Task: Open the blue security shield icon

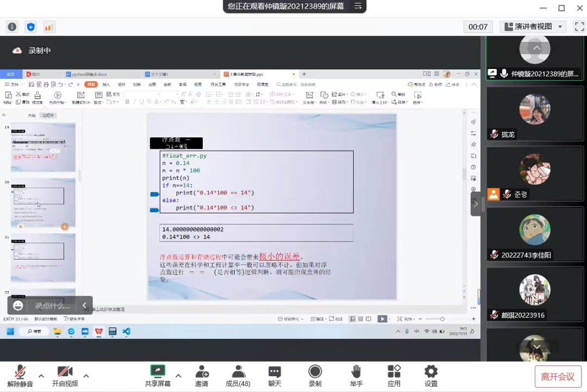Action: click(x=31, y=27)
